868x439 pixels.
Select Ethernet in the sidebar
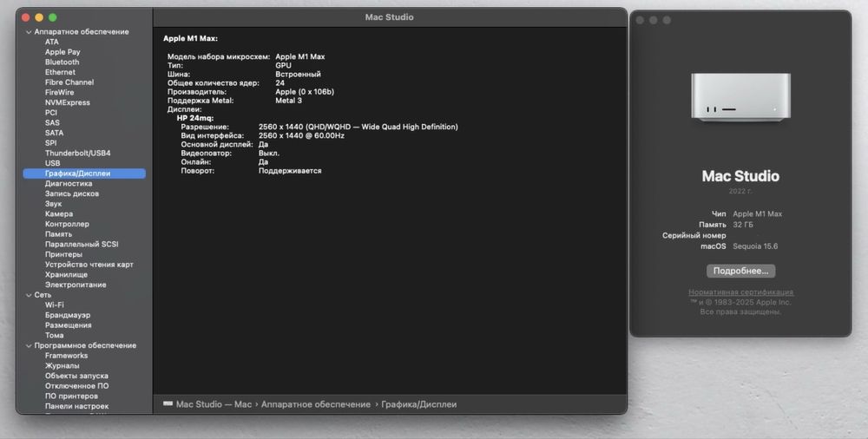pyautogui.click(x=60, y=72)
